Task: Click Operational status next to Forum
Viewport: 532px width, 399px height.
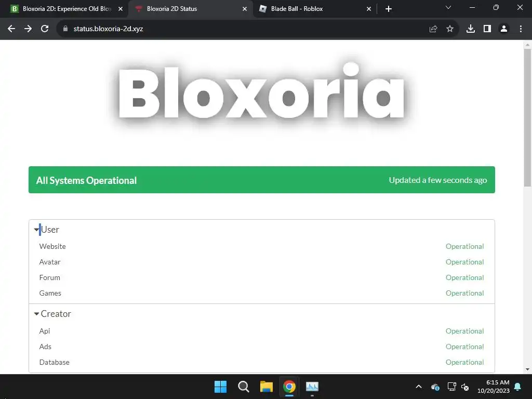Action: point(465,277)
